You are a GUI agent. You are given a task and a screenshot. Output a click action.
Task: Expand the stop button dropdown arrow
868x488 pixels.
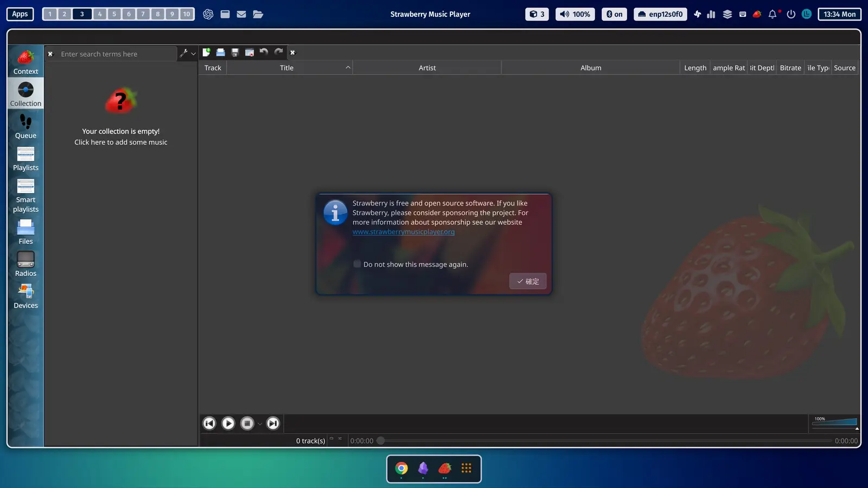click(x=260, y=424)
